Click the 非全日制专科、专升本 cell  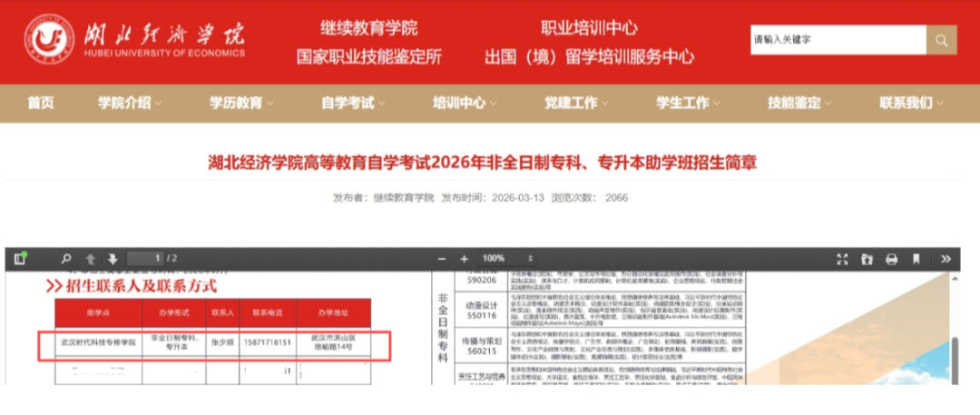coord(173,342)
